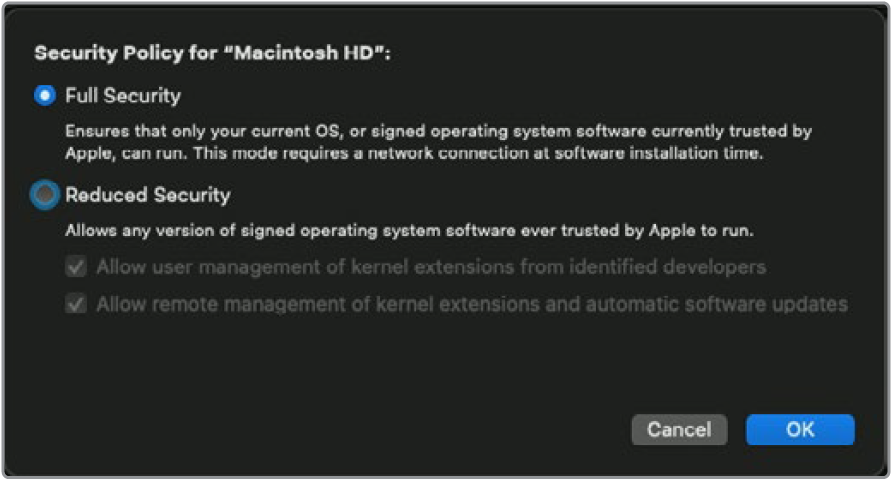Click the "Full Security" label text
This screenshot has width=892, height=481.
123,96
